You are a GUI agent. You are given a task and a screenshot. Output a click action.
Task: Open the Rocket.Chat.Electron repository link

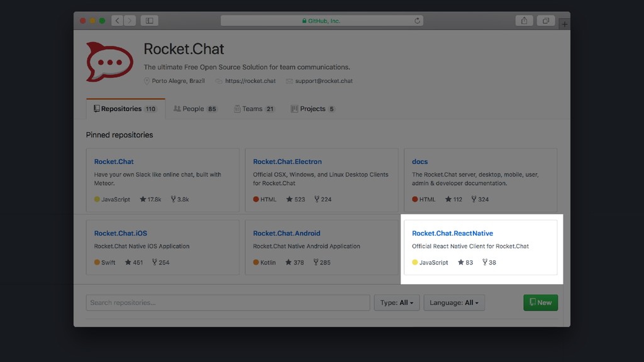pyautogui.click(x=287, y=162)
